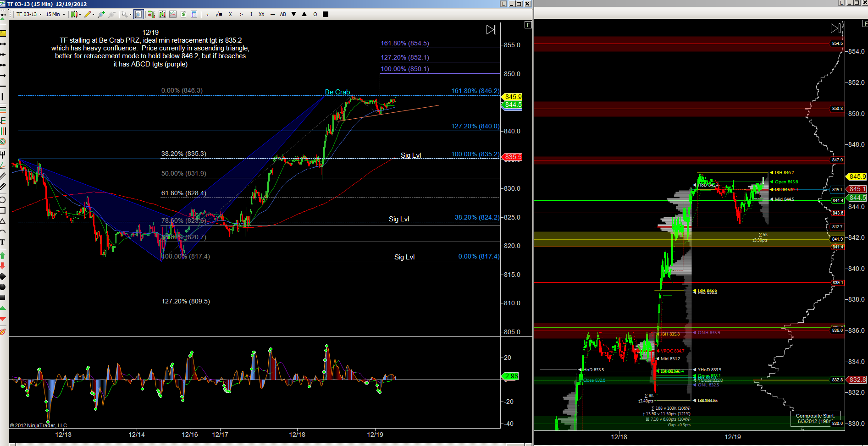Screen dimensions: 868x446
Task: Toggle the L link button in title bar
Action: click(503, 4)
